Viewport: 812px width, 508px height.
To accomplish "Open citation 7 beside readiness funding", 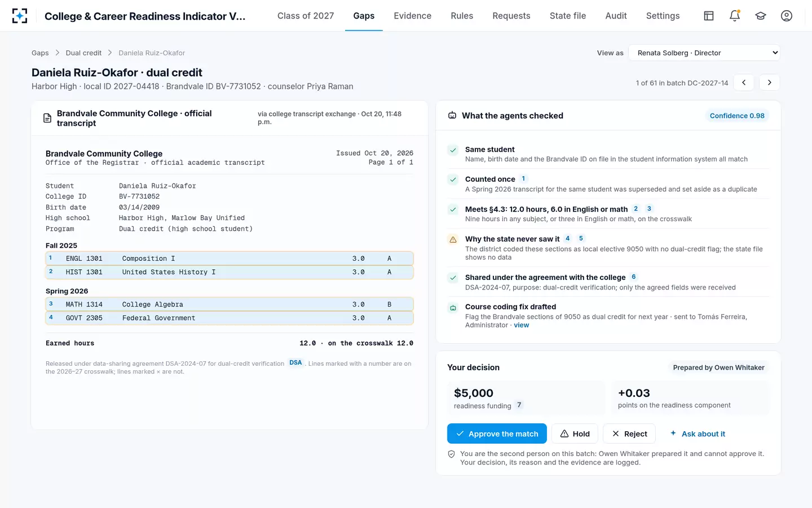I will 519,405.
